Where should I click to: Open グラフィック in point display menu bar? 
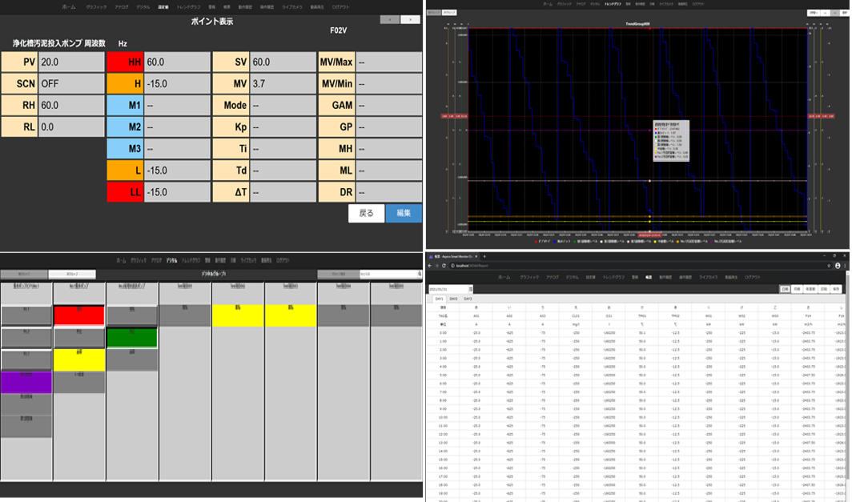(96, 7)
